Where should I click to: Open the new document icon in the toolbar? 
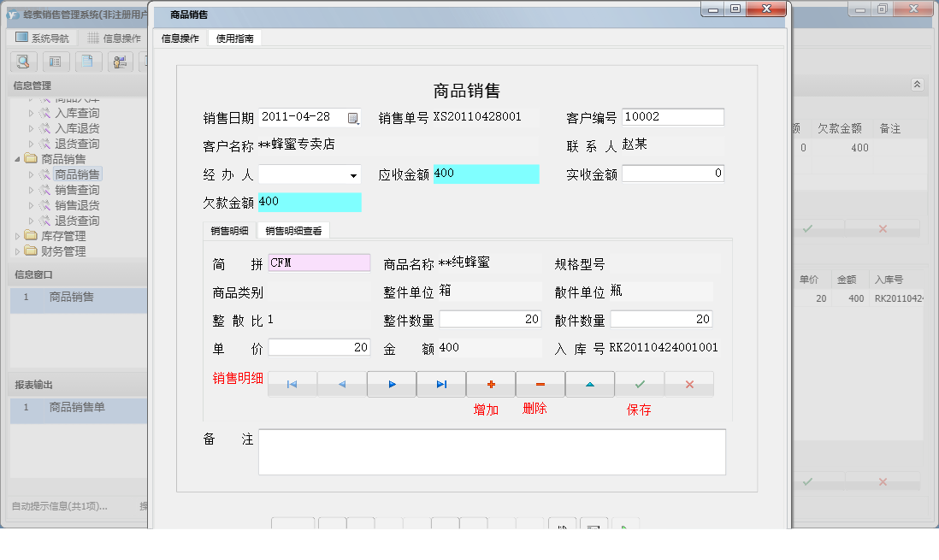(x=87, y=62)
